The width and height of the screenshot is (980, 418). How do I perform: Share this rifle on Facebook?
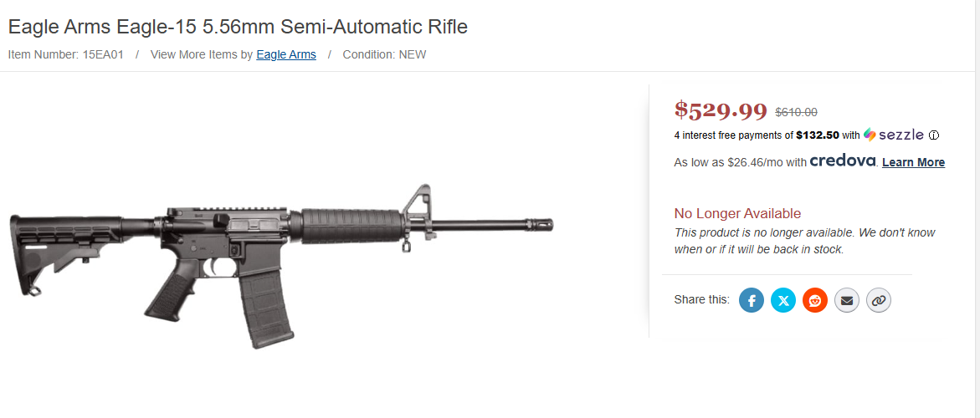(752, 299)
